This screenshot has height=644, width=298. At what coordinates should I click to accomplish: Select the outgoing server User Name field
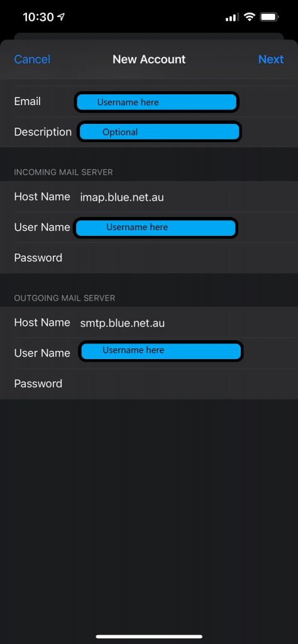pyautogui.click(x=161, y=351)
